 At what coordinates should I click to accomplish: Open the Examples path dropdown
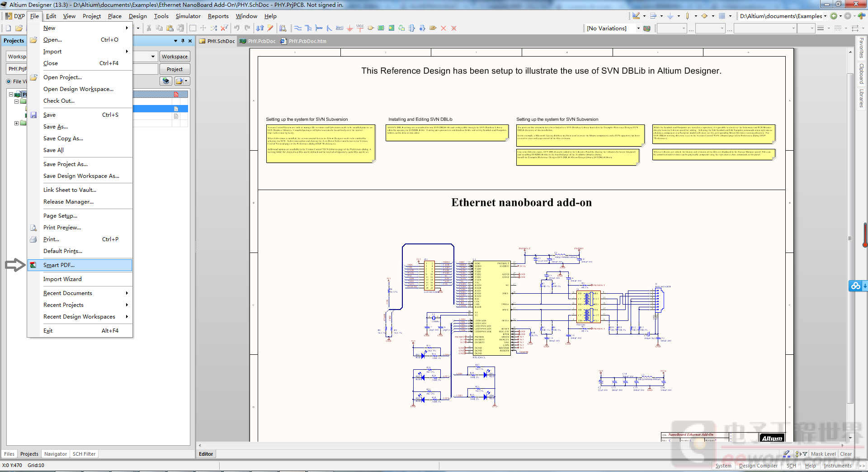[825, 16]
